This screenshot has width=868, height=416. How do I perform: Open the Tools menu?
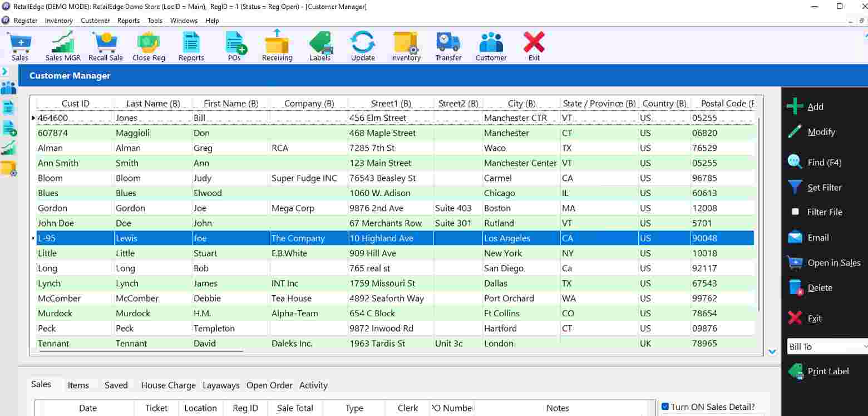[155, 21]
